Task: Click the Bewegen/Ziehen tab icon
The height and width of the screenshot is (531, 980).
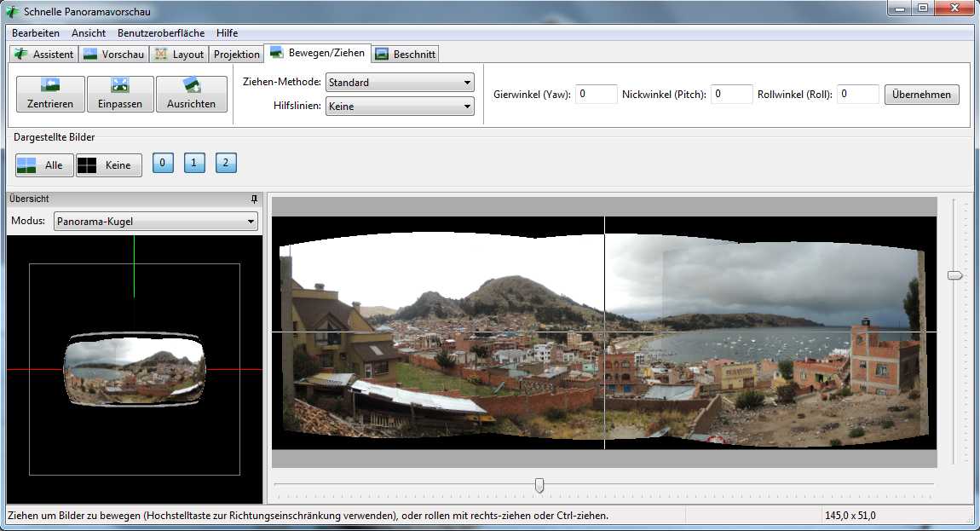Action: [x=276, y=53]
